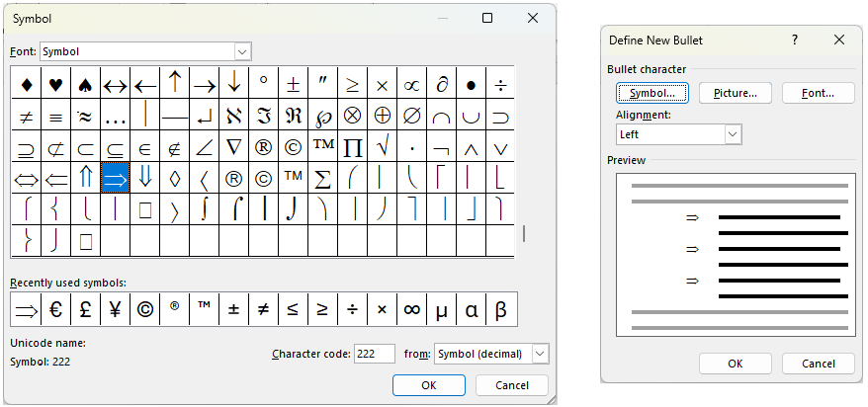
Task: Cancel the Define New Bullet dialog
Action: click(x=819, y=364)
